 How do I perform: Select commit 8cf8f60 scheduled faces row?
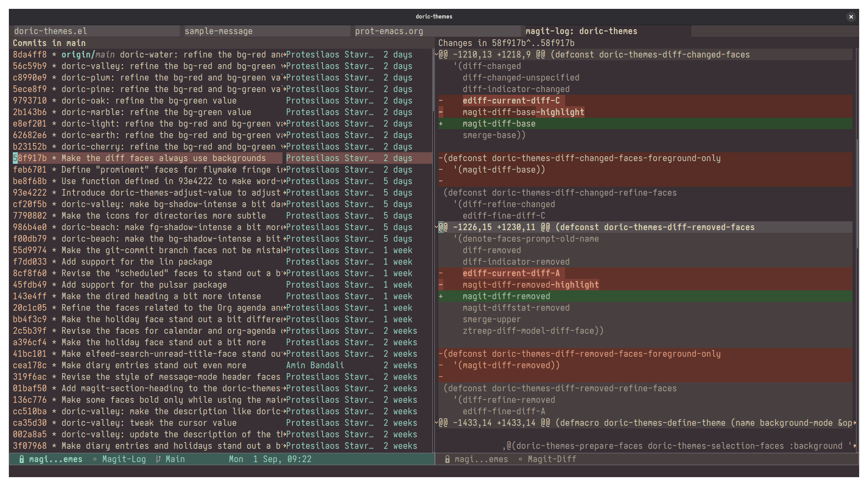click(x=221, y=273)
